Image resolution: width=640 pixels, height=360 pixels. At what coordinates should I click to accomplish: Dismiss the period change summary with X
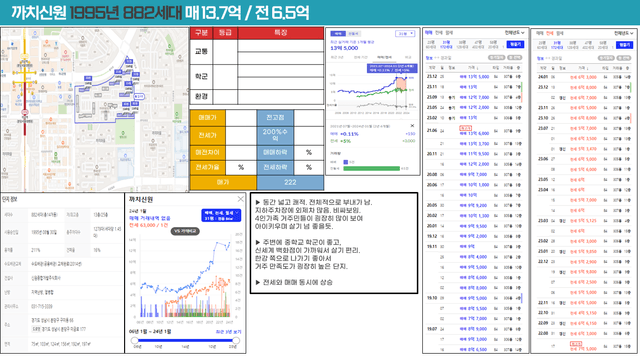pyautogui.click(x=412, y=126)
